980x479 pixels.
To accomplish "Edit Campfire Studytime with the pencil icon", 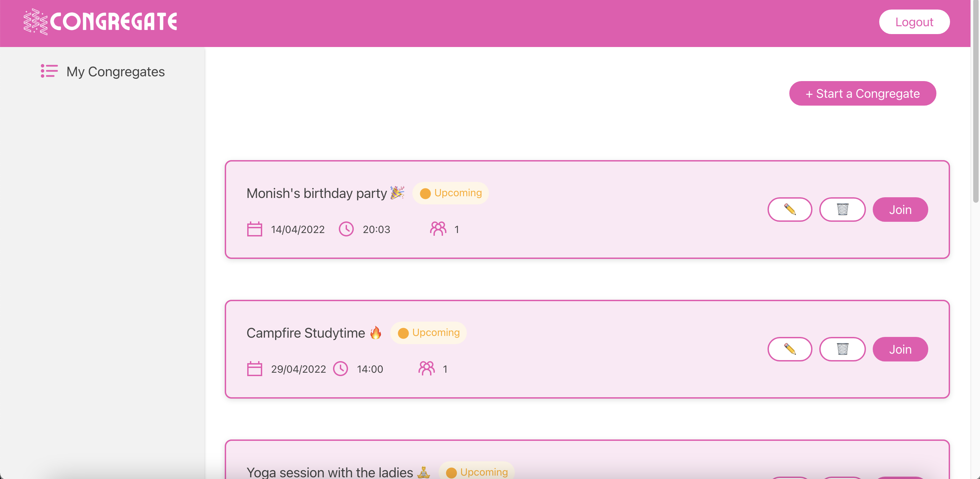I will click(x=789, y=349).
